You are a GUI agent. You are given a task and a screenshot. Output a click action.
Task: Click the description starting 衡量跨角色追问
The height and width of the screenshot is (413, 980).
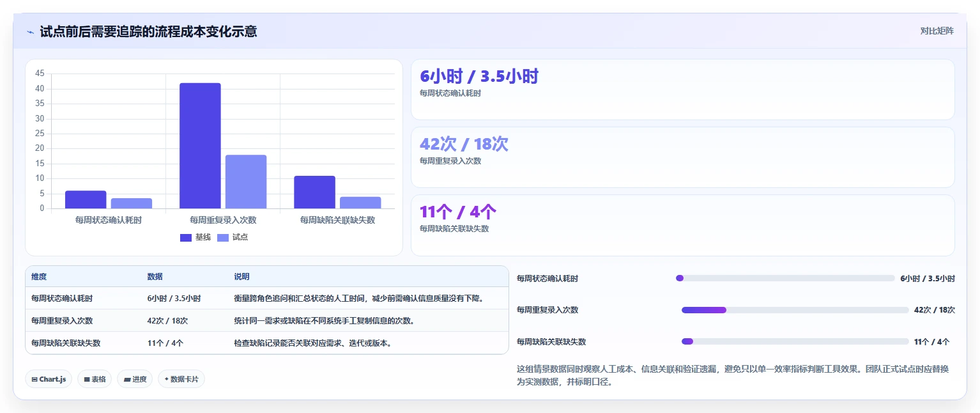(358, 299)
